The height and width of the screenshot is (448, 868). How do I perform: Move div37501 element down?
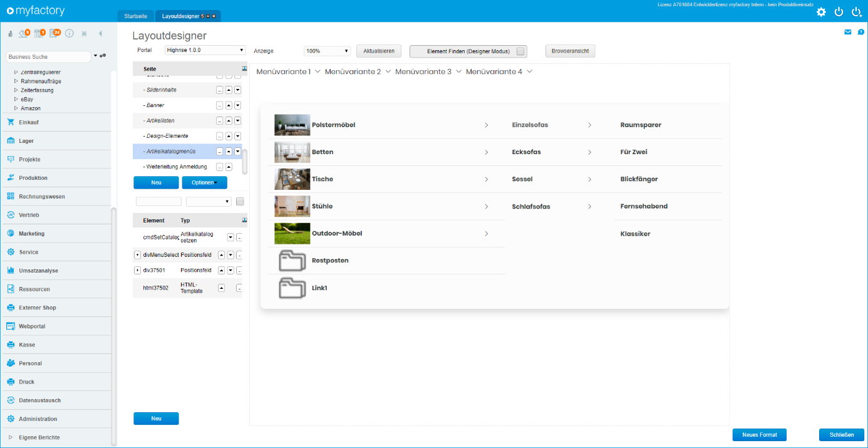click(230, 271)
